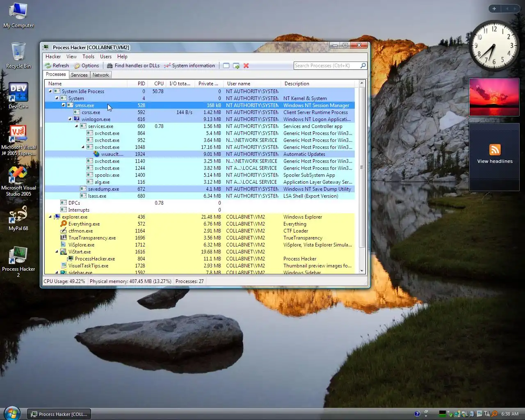
Task: Open My Computer desktop icon
Action: point(18,16)
